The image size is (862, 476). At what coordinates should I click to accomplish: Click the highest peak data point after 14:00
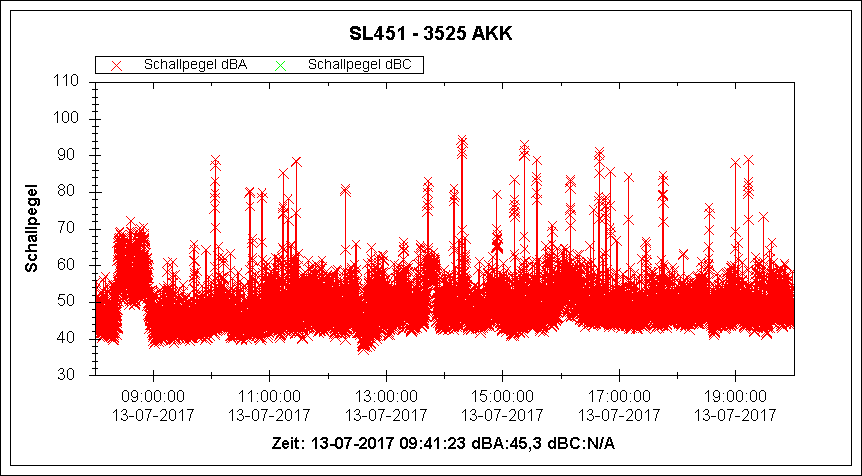[462, 141]
